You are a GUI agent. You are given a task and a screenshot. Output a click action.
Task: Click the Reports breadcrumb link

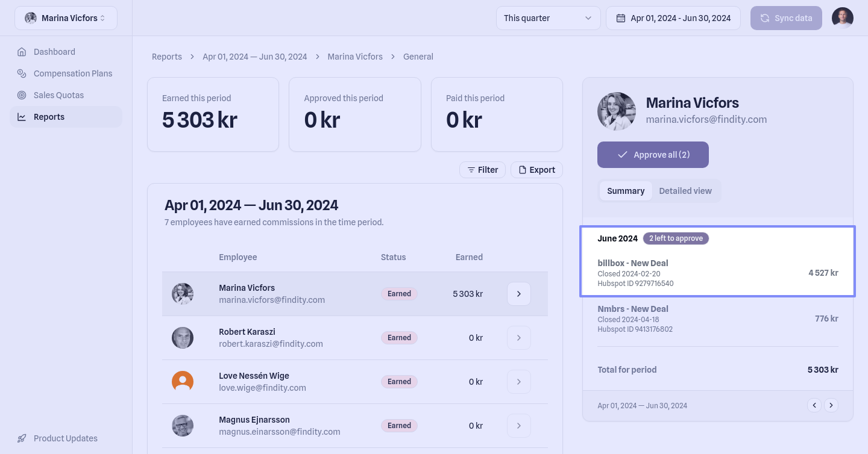[167, 57]
